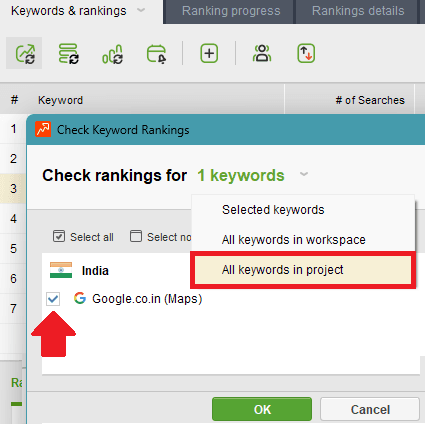425x424 pixels.
Task: Click the update rankings bar-chart refresh icon
Action: click(x=112, y=54)
